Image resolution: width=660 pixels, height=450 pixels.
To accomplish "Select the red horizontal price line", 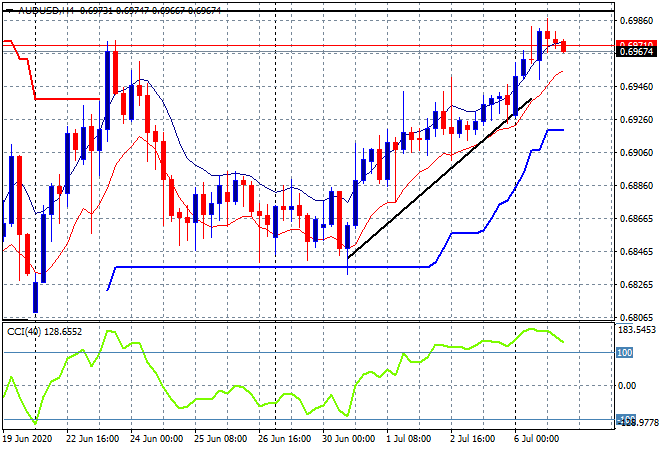I will click(308, 45).
